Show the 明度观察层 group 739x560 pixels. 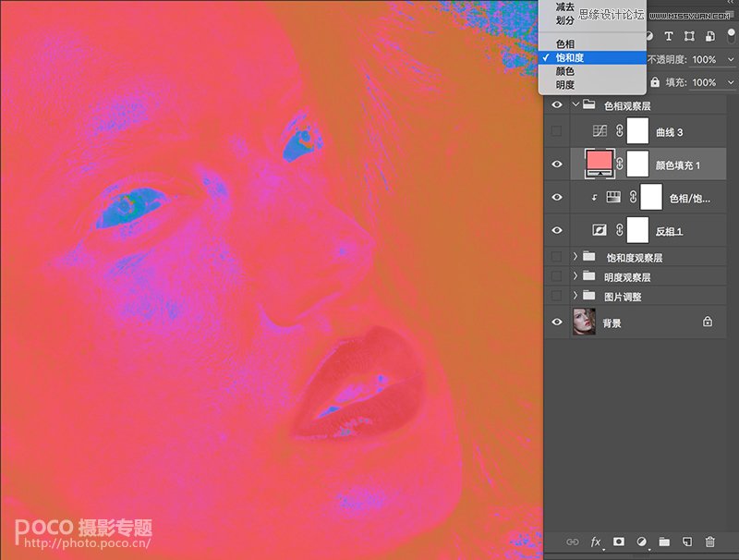point(557,275)
